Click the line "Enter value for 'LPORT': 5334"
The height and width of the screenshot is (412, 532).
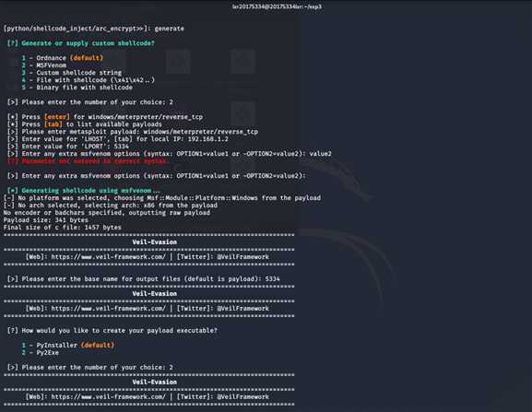pos(68,147)
